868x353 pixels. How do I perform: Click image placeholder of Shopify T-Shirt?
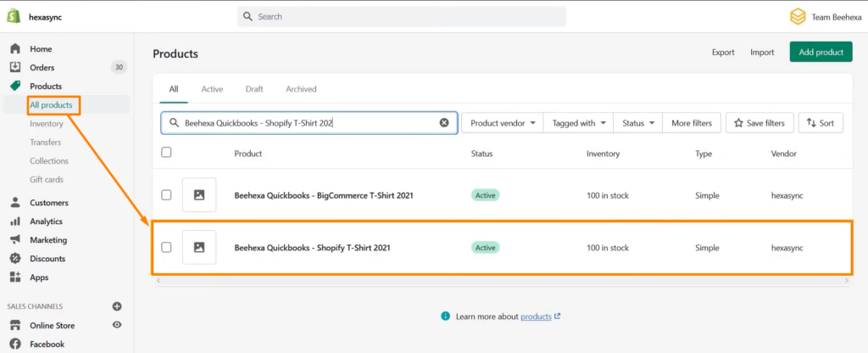tap(199, 248)
